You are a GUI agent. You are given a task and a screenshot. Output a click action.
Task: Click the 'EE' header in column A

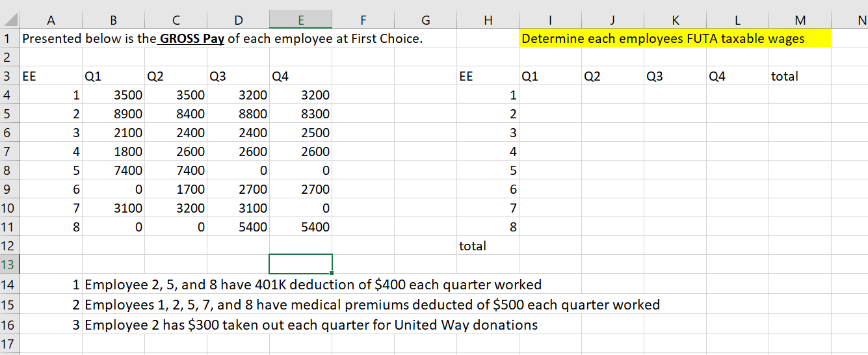pos(51,76)
